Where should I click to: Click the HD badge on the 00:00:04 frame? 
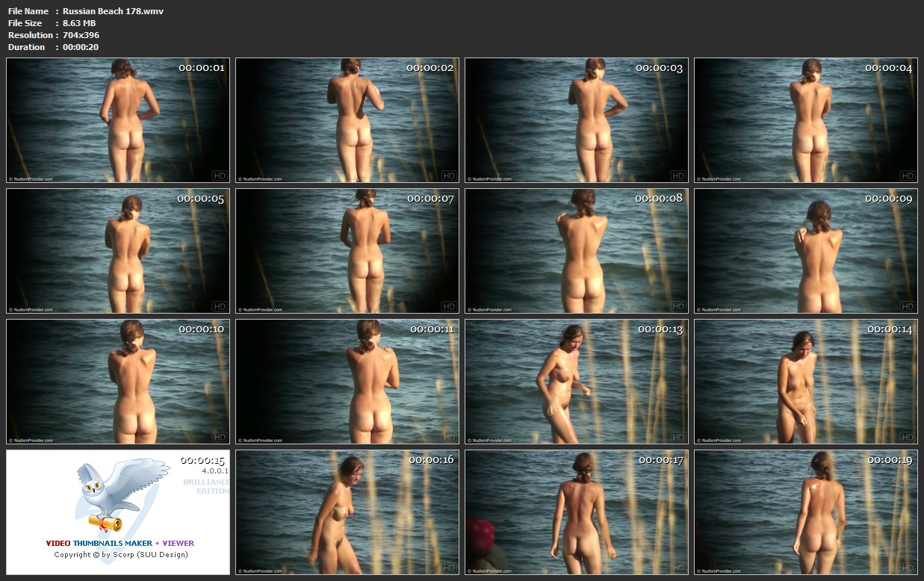pyautogui.click(x=907, y=176)
